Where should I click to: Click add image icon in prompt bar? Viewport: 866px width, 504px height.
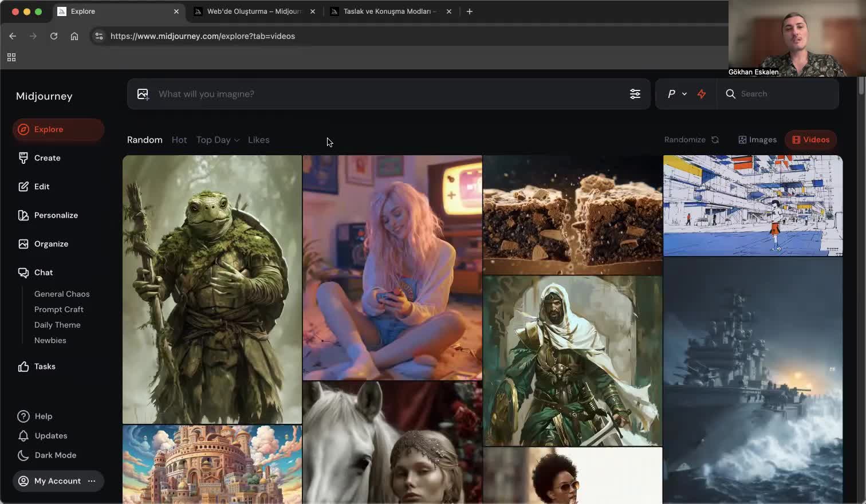143,94
